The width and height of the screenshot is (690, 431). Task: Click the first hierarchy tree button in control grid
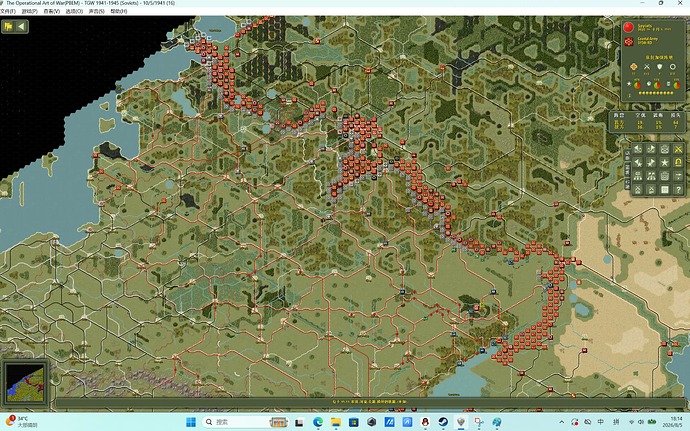click(638, 176)
